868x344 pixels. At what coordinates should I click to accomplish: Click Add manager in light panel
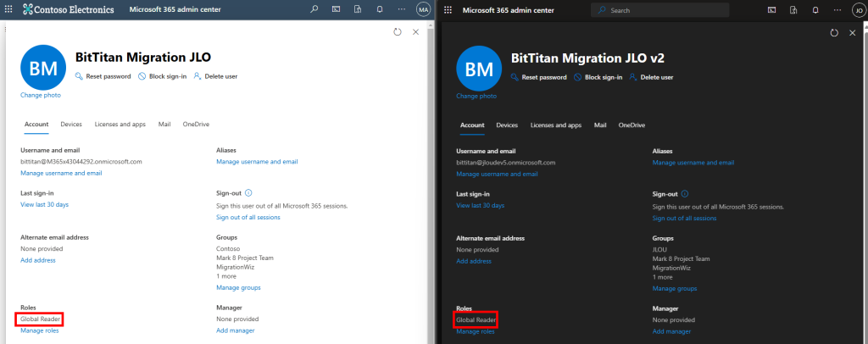point(236,330)
